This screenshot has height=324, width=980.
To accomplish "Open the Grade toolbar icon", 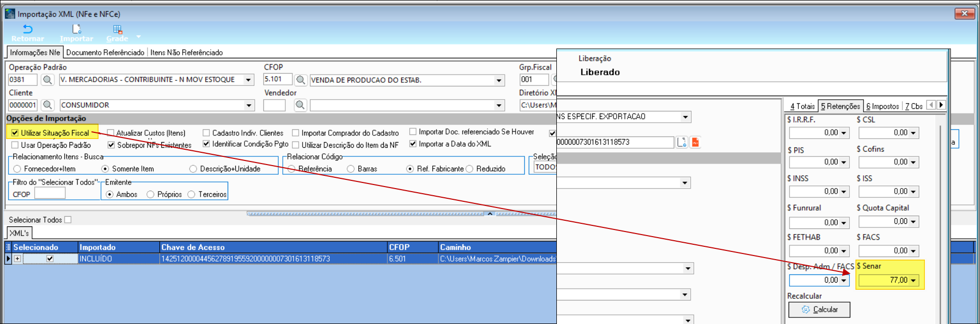I will coord(117,33).
